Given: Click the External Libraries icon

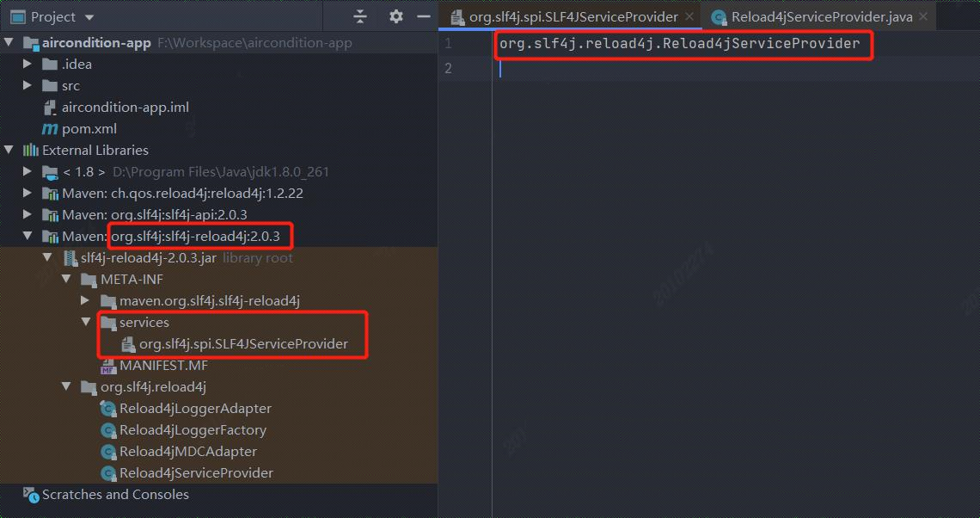Looking at the screenshot, I should tap(31, 150).
